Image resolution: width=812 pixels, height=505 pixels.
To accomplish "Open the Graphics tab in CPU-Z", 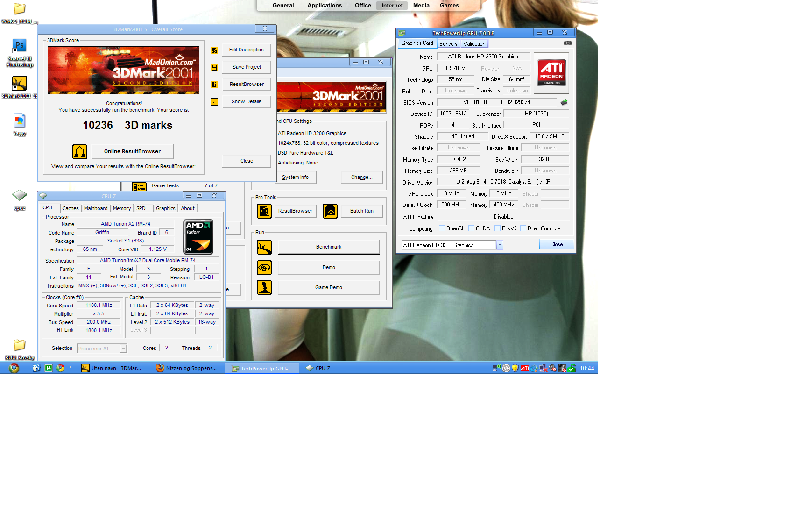I will point(166,208).
